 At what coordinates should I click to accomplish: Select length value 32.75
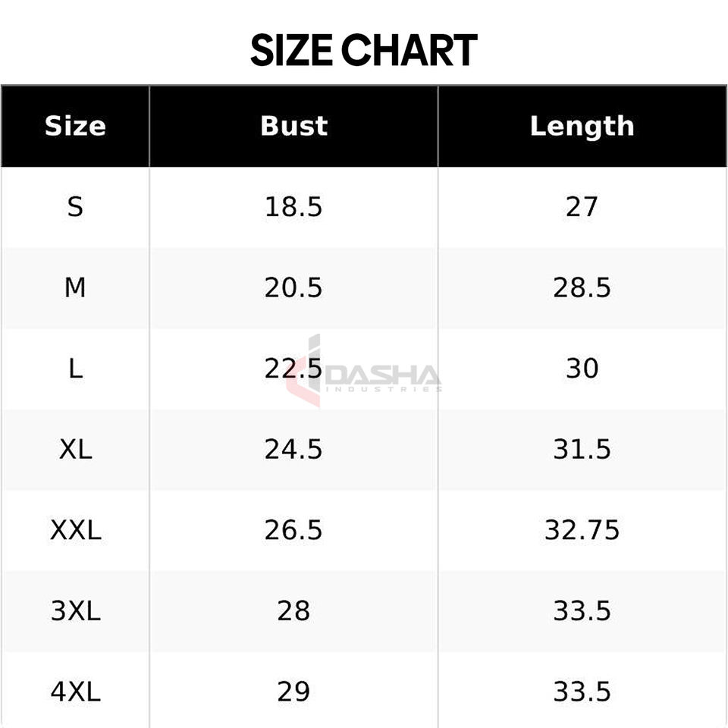point(582,530)
